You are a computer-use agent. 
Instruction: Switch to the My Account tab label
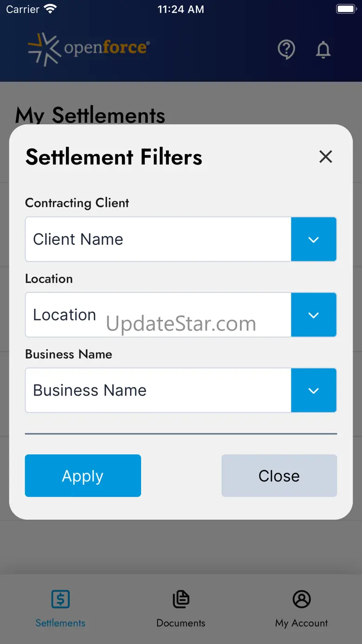click(x=302, y=623)
